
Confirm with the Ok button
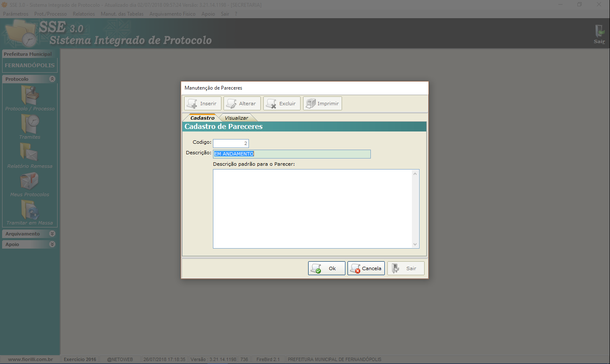(x=326, y=268)
